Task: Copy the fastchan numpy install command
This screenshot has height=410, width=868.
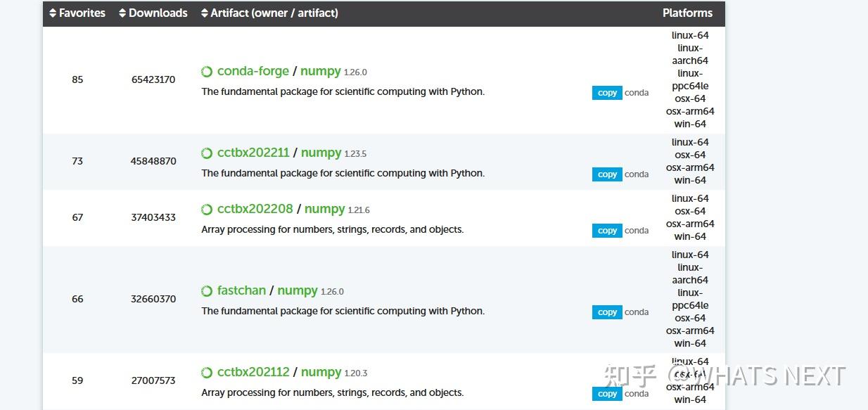Action: coord(607,312)
